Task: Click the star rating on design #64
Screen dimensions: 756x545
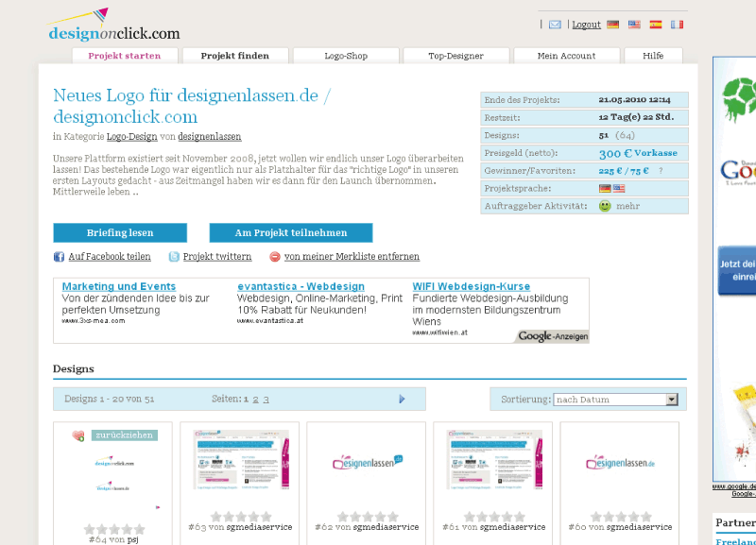Action: (114, 529)
